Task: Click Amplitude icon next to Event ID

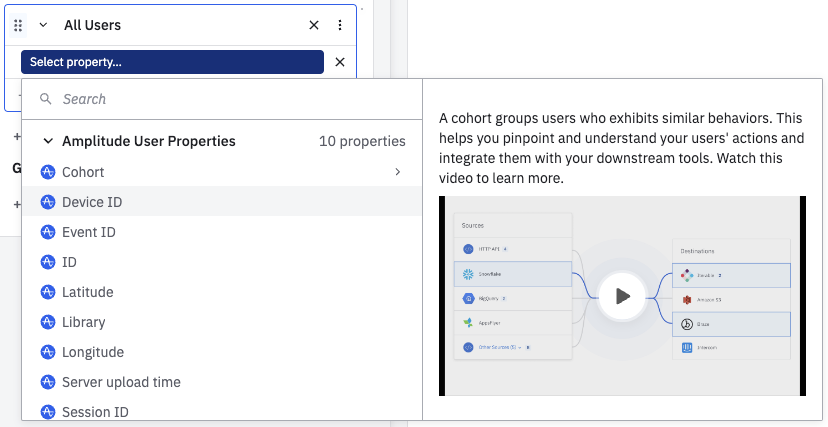Action: 48,232
